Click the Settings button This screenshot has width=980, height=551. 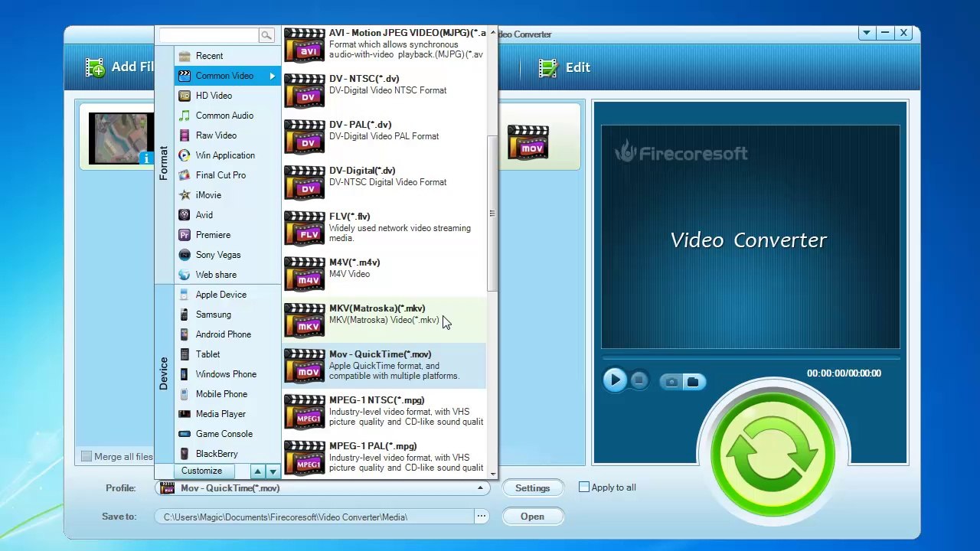[532, 487]
